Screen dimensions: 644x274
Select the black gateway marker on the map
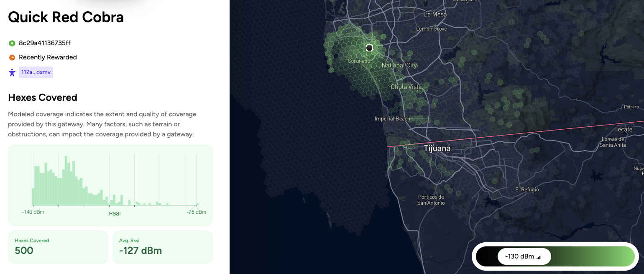point(369,48)
